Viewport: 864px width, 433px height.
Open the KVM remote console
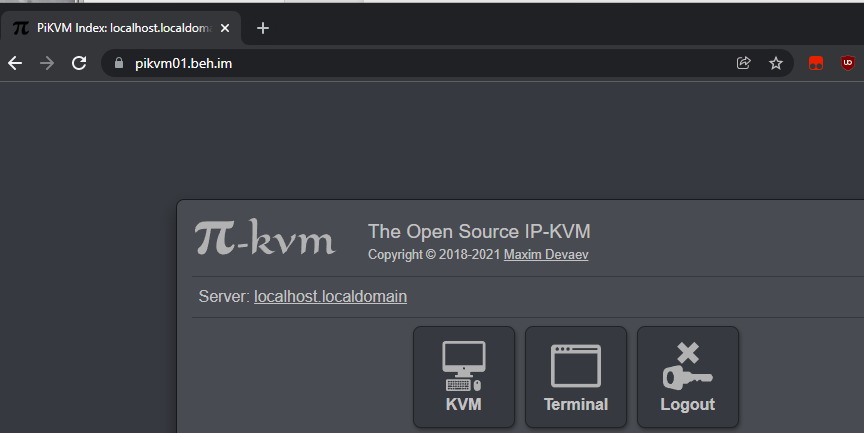[x=463, y=377]
